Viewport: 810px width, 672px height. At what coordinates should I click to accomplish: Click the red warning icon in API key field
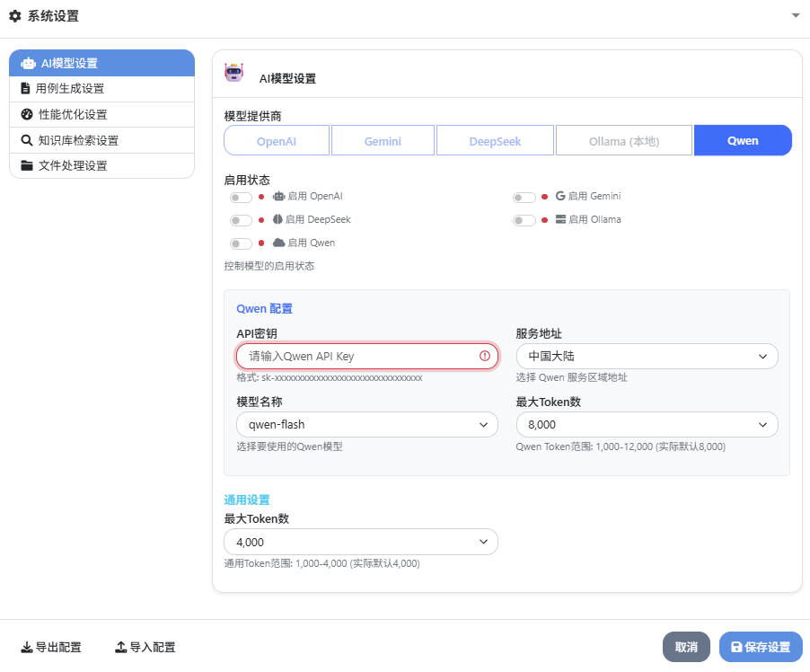(x=485, y=356)
